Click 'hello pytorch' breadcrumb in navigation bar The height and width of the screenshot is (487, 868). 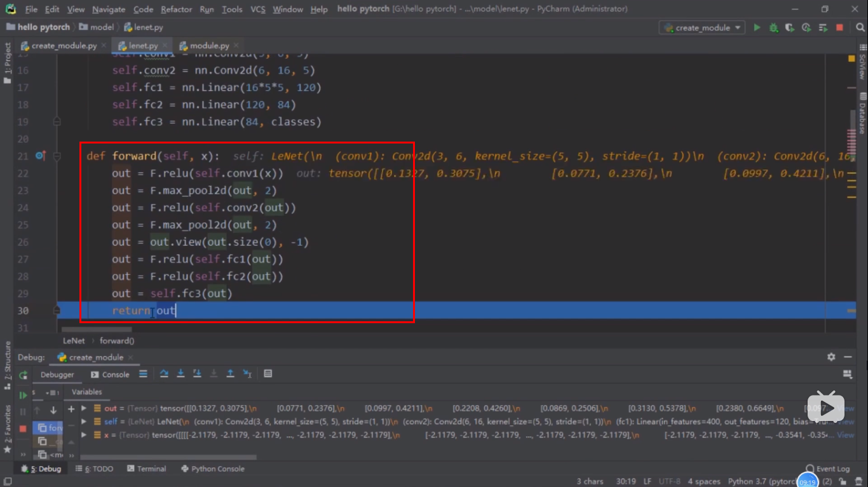click(x=38, y=27)
